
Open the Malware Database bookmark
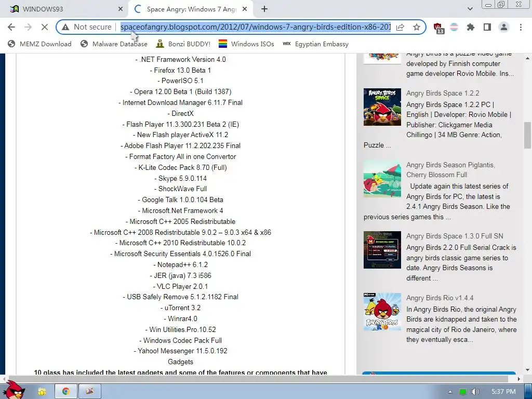tap(114, 44)
